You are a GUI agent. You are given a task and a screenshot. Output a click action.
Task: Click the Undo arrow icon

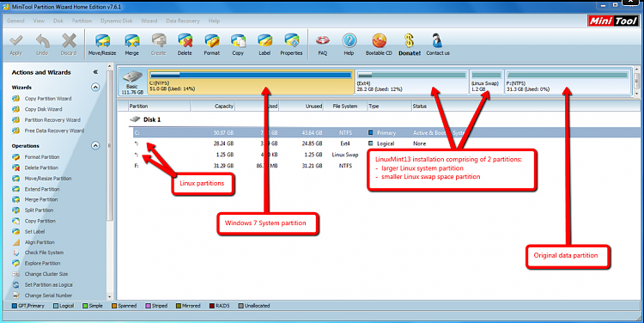point(42,40)
